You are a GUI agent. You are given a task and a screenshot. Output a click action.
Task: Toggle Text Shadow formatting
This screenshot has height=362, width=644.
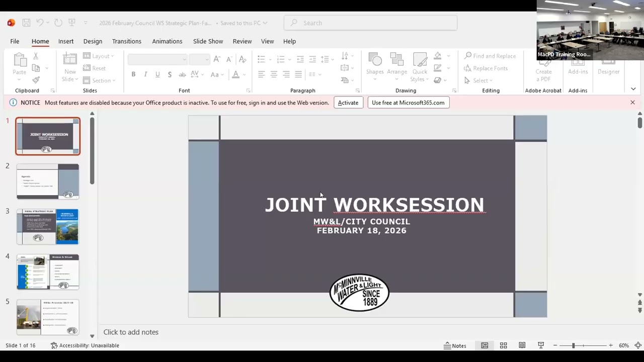170,74
